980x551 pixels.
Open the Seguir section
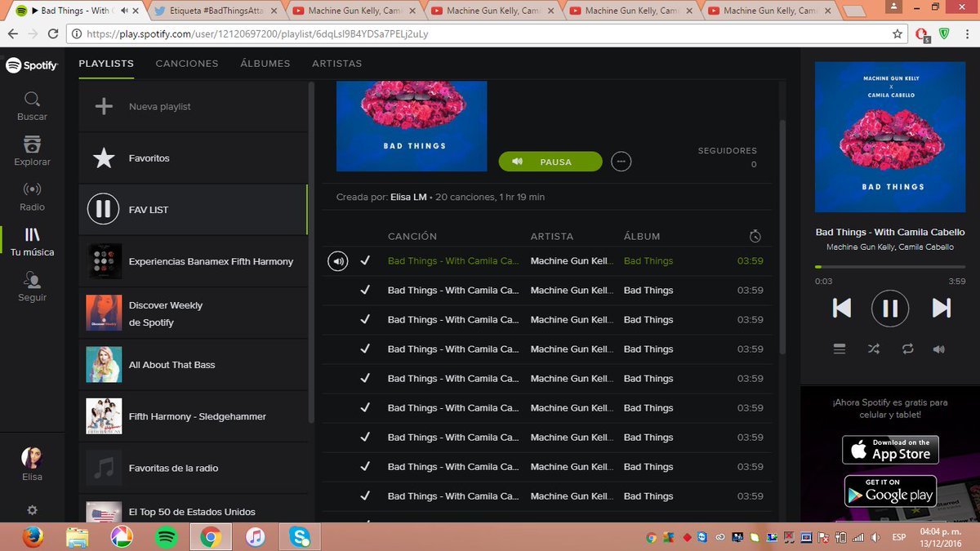(32, 287)
